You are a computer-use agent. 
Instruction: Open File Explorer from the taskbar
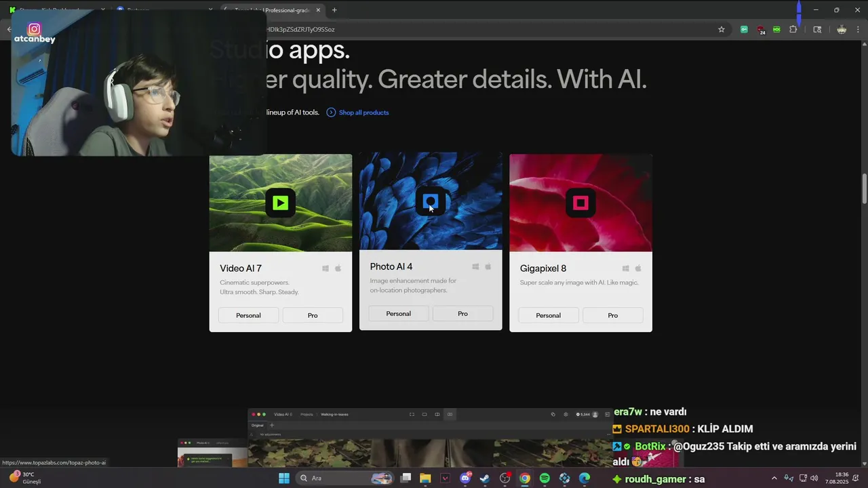coord(425,479)
